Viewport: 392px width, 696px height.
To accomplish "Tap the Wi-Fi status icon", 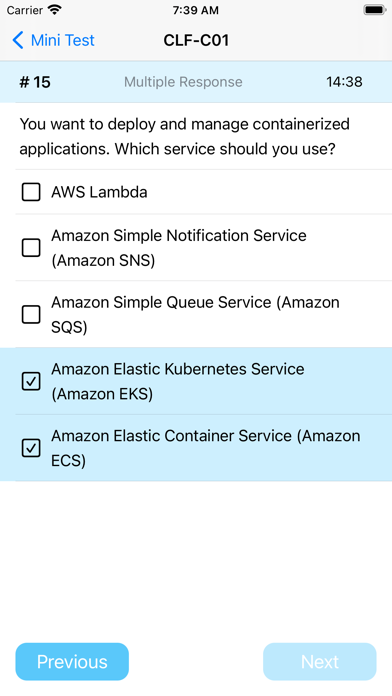I will pos(55,10).
